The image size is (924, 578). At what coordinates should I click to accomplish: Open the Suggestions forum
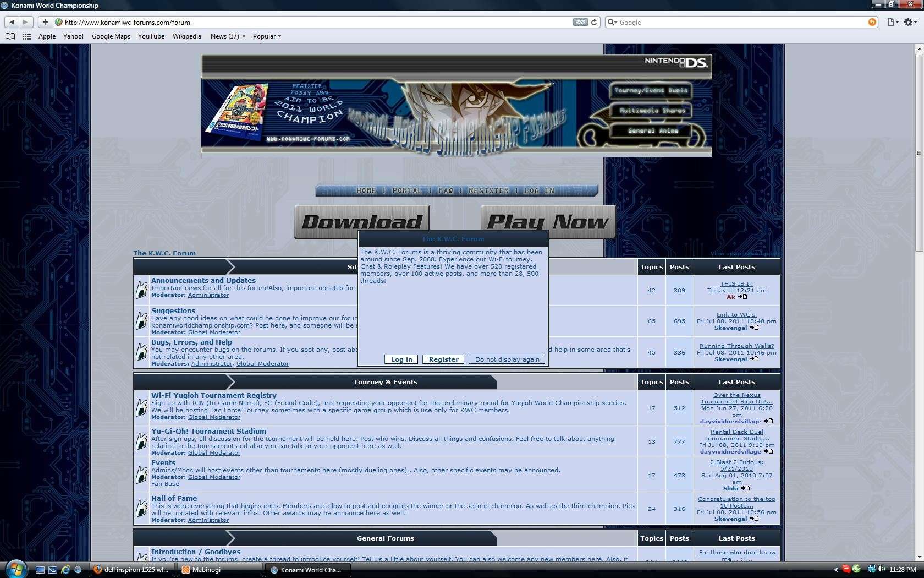coord(173,310)
